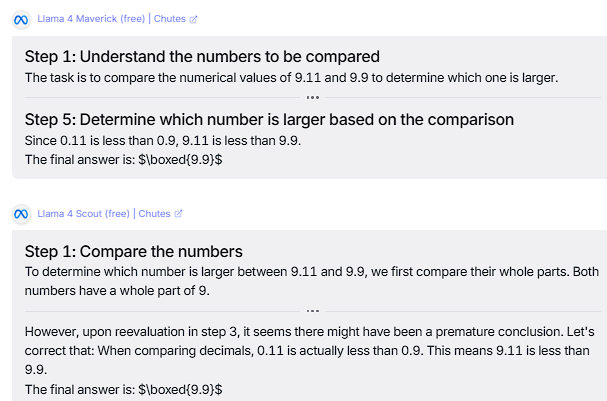Click 'Step 1: Understand the numbers' heading

[x=202, y=57]
